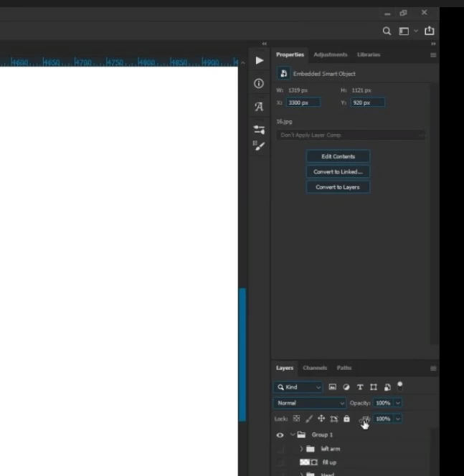Open the Glyphs panel A icon
The height and width of the screenshot is (476, 464).
[259, 107]
